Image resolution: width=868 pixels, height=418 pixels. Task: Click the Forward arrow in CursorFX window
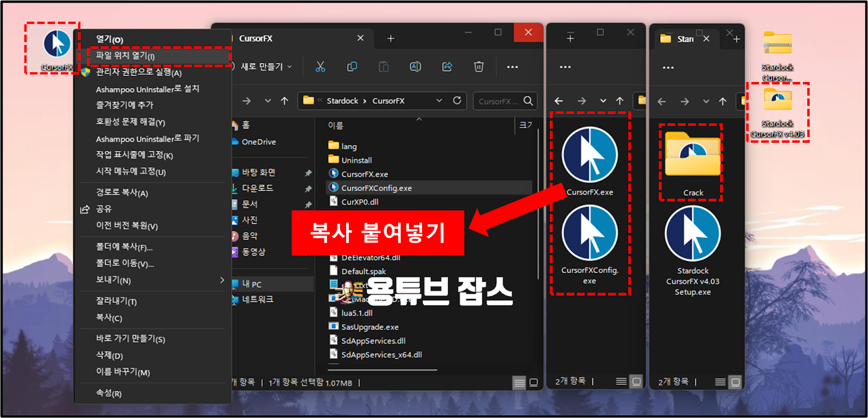[246, 101]
